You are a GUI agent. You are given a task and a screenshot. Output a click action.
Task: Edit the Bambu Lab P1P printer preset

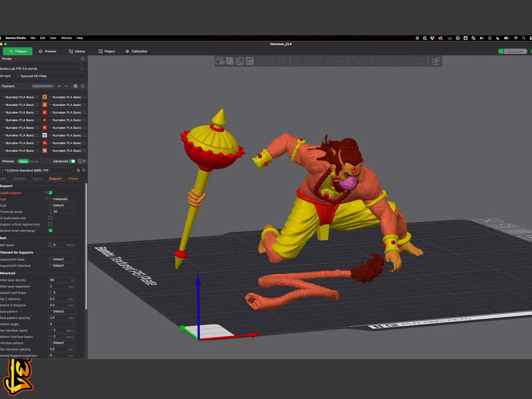pyautogui.click(x=82, y=68)
